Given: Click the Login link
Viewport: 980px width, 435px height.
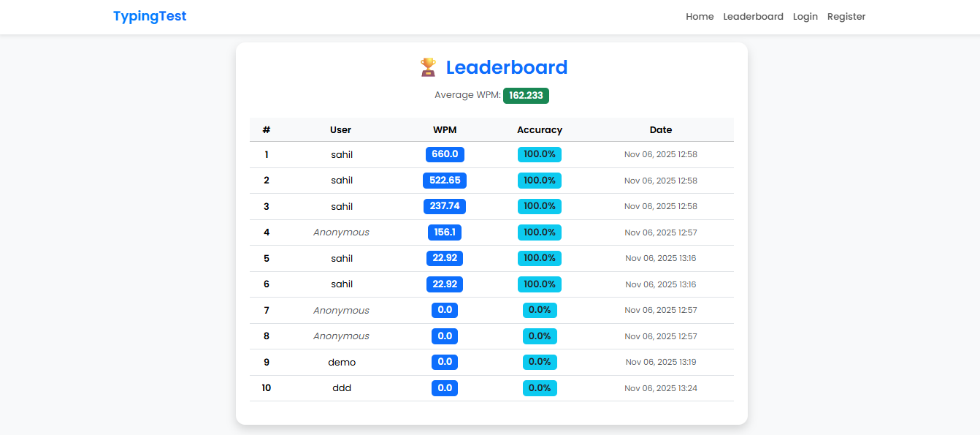Looking at the screenshot, I should point(805,17).
